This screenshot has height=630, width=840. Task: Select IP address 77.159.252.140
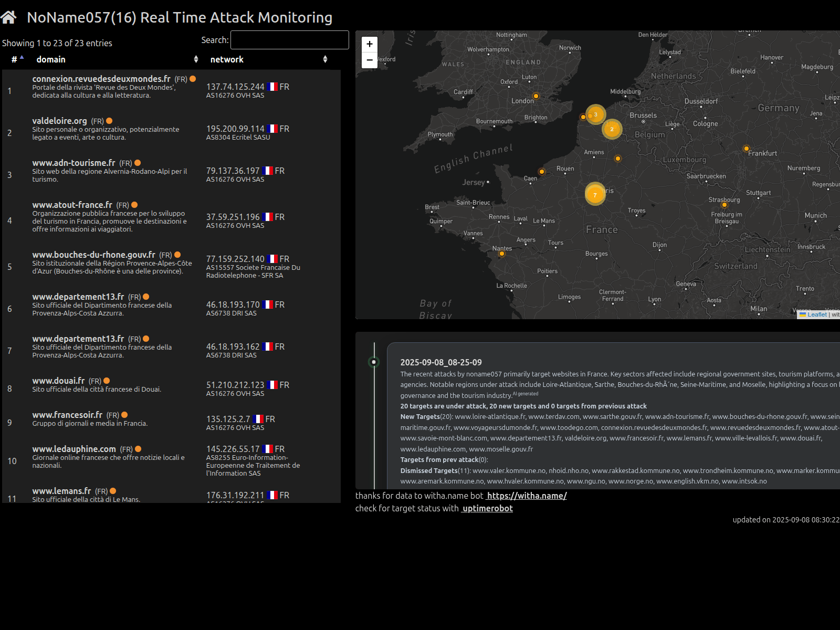(x=235, y=259)
